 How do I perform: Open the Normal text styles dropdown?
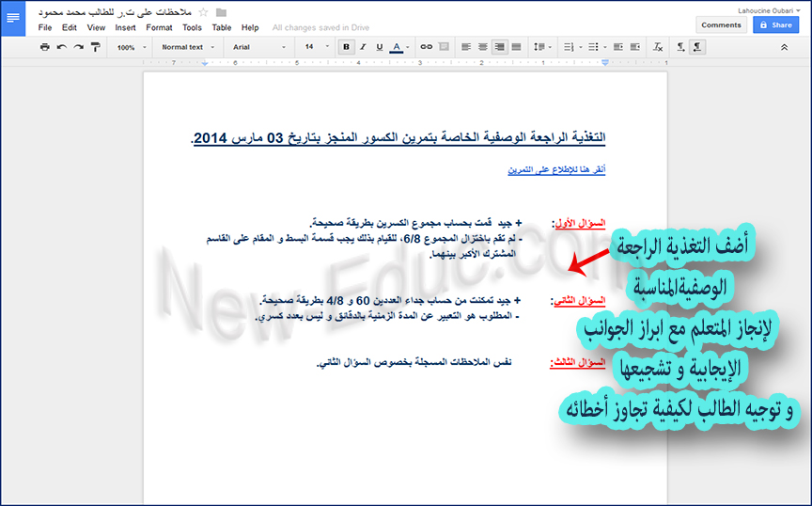[x=187, y=47]
